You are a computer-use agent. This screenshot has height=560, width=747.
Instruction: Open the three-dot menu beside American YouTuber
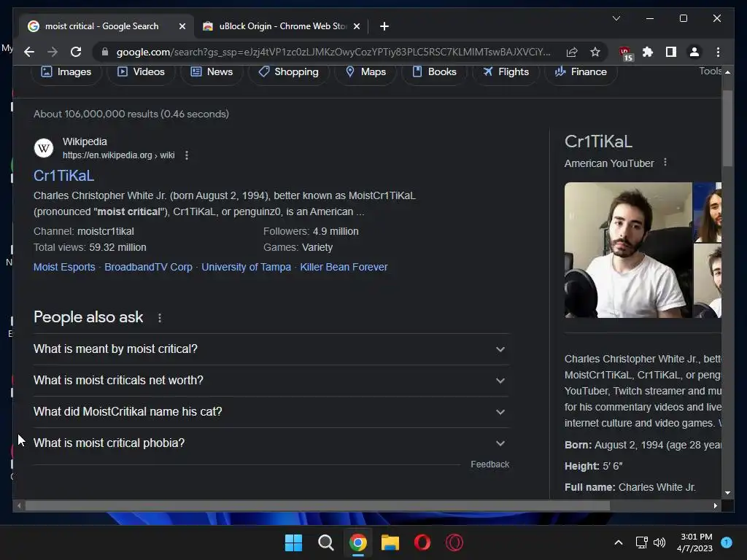(665, 163)
